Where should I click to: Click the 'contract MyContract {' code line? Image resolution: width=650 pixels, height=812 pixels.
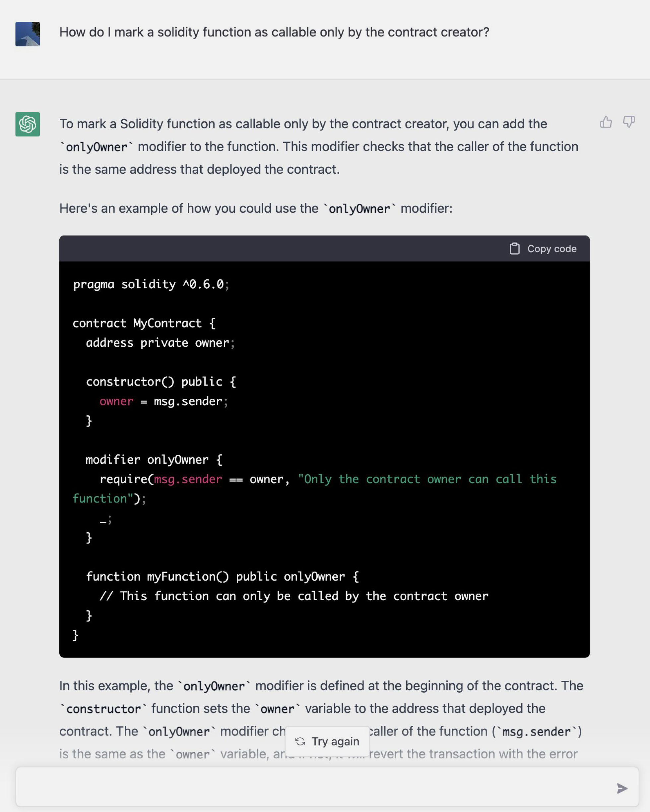coord(144,323)
